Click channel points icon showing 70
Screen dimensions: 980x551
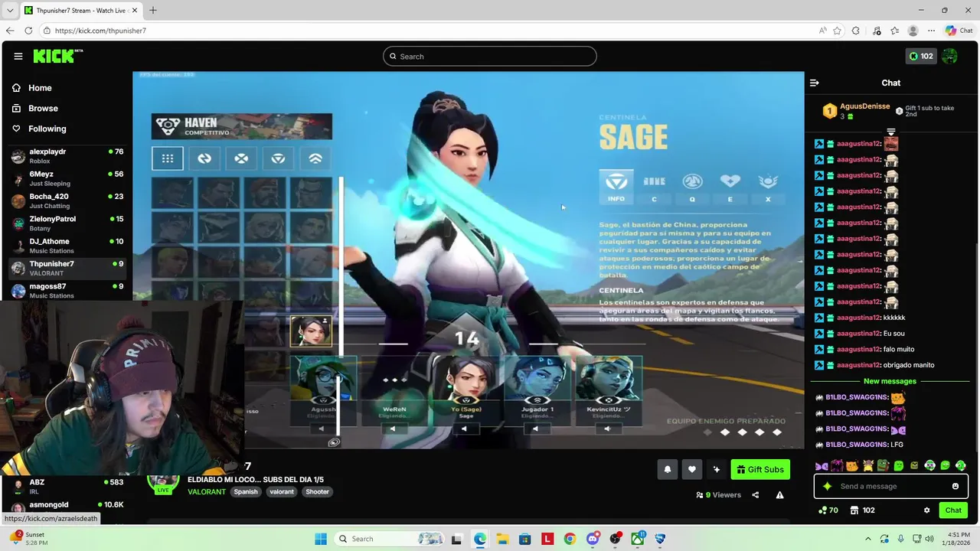[828, 510]
